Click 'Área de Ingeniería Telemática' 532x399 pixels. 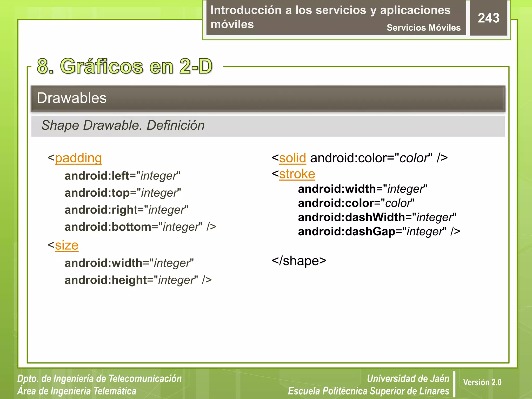(x=77, y=391)
